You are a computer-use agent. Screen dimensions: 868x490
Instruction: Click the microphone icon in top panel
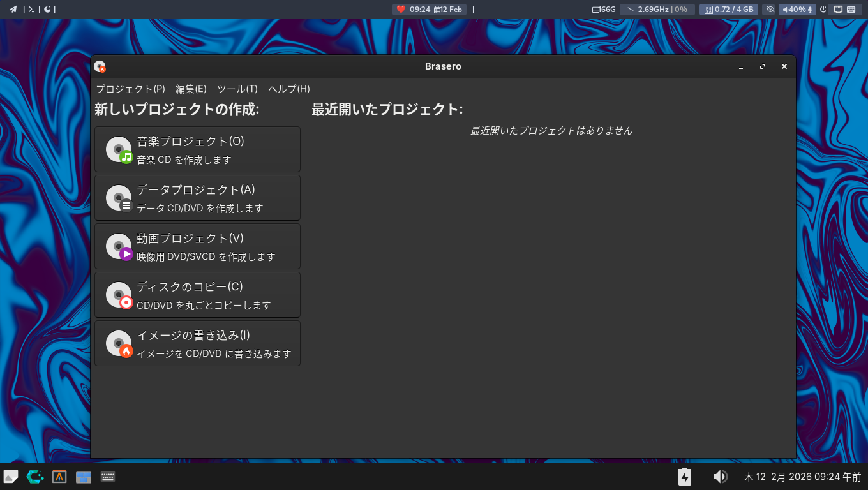point(811,10)
